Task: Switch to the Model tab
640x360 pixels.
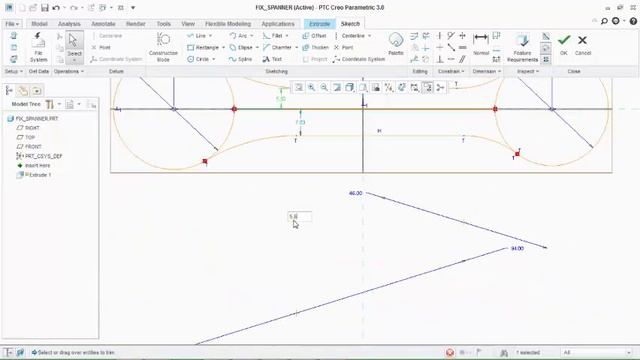Action: click(40, 24)
